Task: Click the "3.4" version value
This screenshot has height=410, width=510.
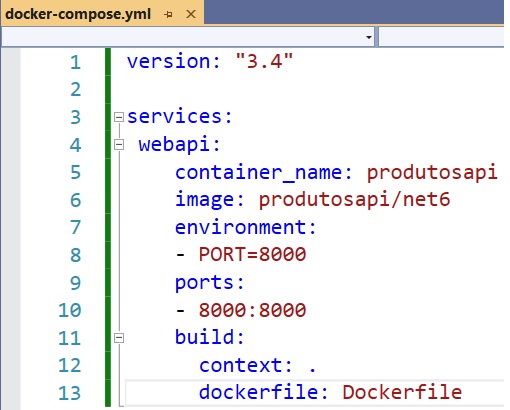Action: click(x=264, y=61)
